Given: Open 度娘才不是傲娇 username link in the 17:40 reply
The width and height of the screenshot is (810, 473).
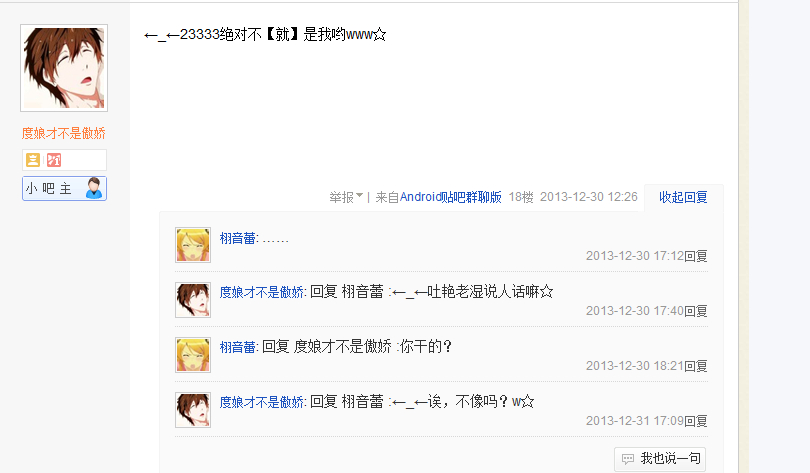Looking at the screenshot, I should [x=261, y=292].
